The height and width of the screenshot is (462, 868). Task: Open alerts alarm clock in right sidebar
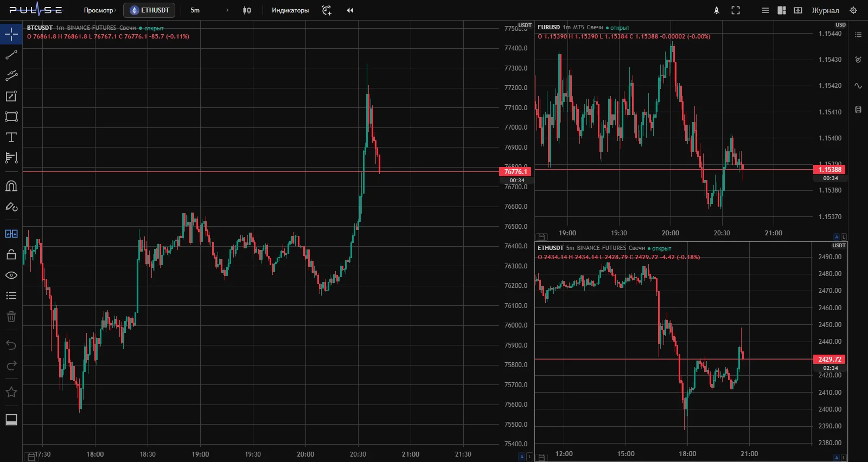(858, 60)
